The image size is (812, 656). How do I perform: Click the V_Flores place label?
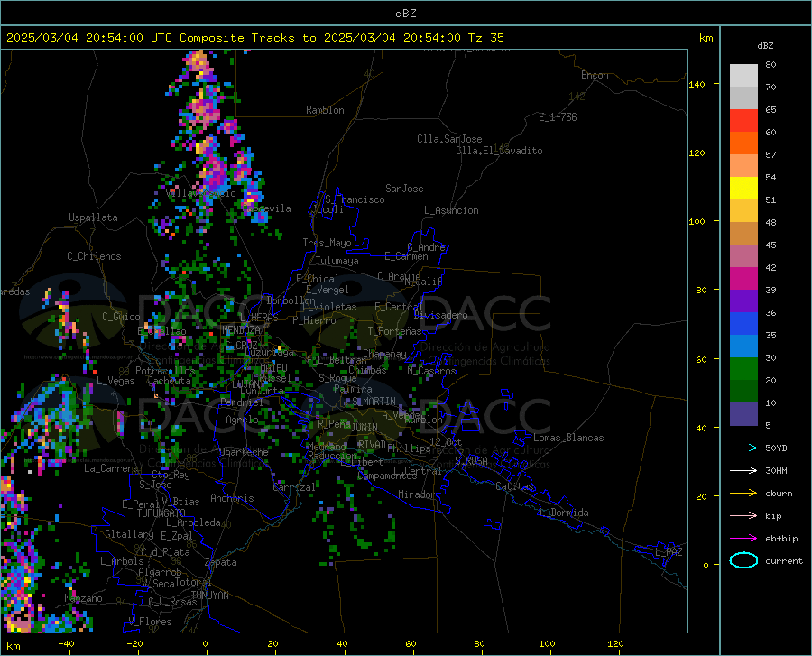pyautogui.click(x=150, y=622)
